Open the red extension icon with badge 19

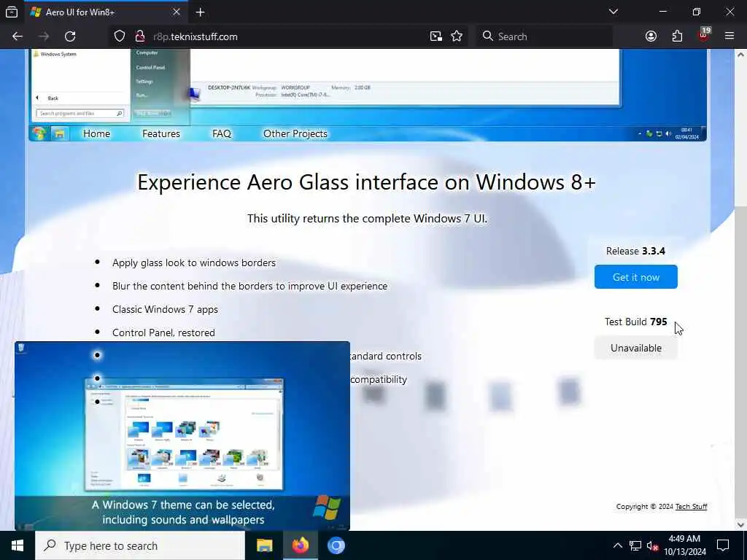tap(704, 35)
